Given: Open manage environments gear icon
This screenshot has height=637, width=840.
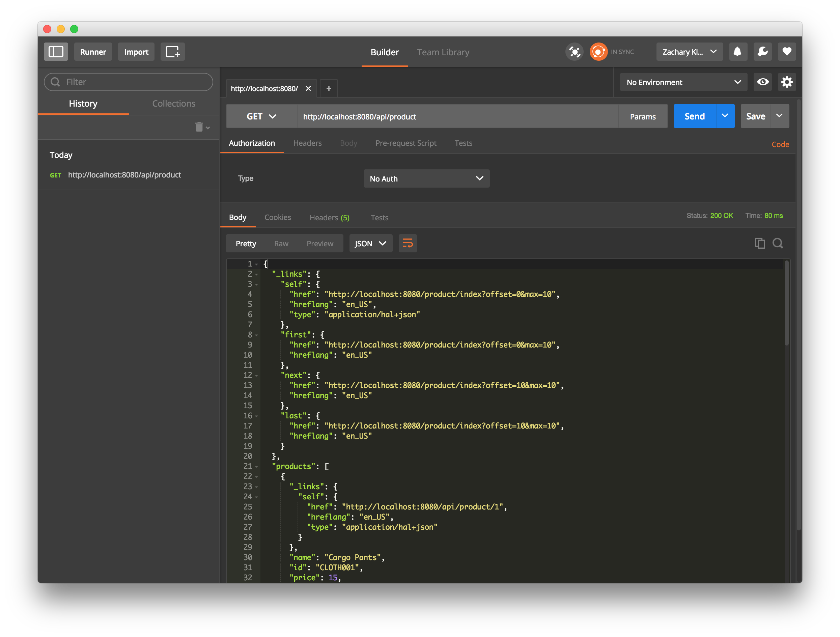Looking at the screenshot, I should 787,82.
